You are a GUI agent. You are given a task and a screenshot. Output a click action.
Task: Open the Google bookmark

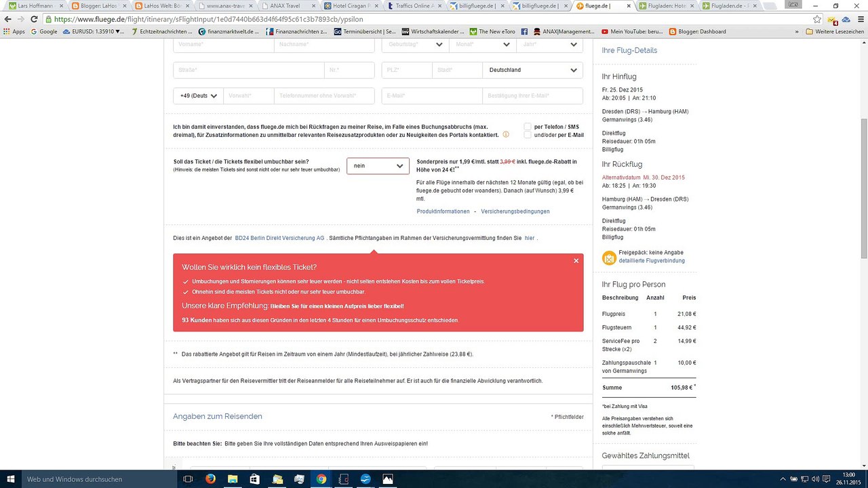[x=44, y=32]
